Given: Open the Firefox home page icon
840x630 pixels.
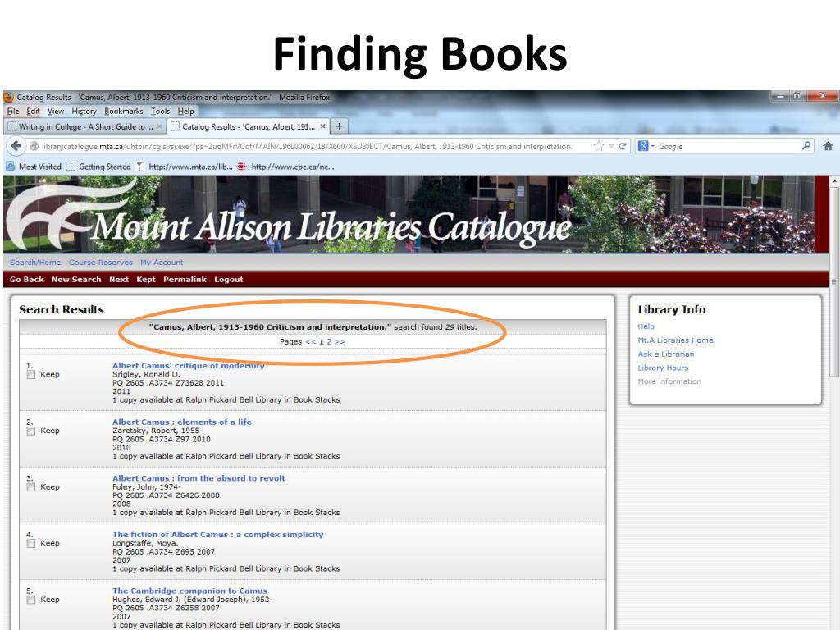Looking at the screenshot, I should pyautogui.click(x=828, y=146).
